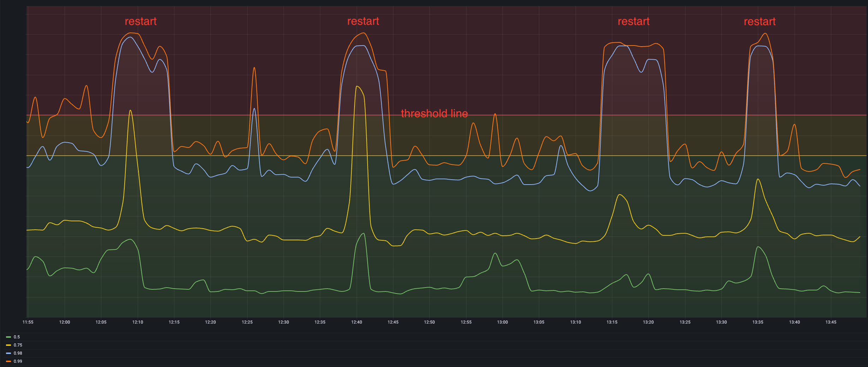Click the 12:50 time axis label

click(429, 322)
